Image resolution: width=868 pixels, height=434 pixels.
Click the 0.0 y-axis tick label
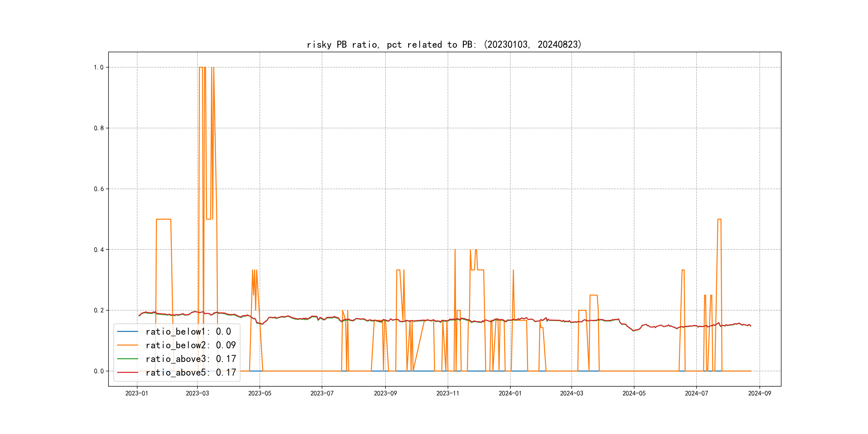[98, 371]
